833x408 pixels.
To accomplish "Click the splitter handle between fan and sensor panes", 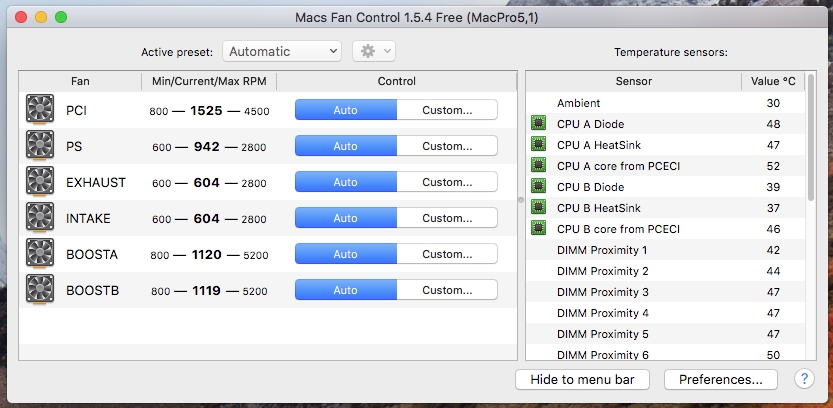I will tap(521, 200).
